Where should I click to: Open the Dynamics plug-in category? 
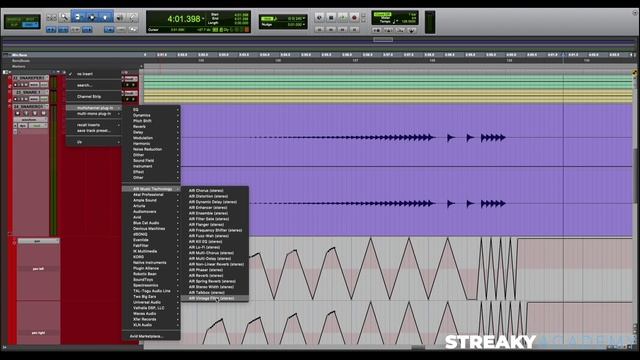pyautogui.click(x=151, y=116)
